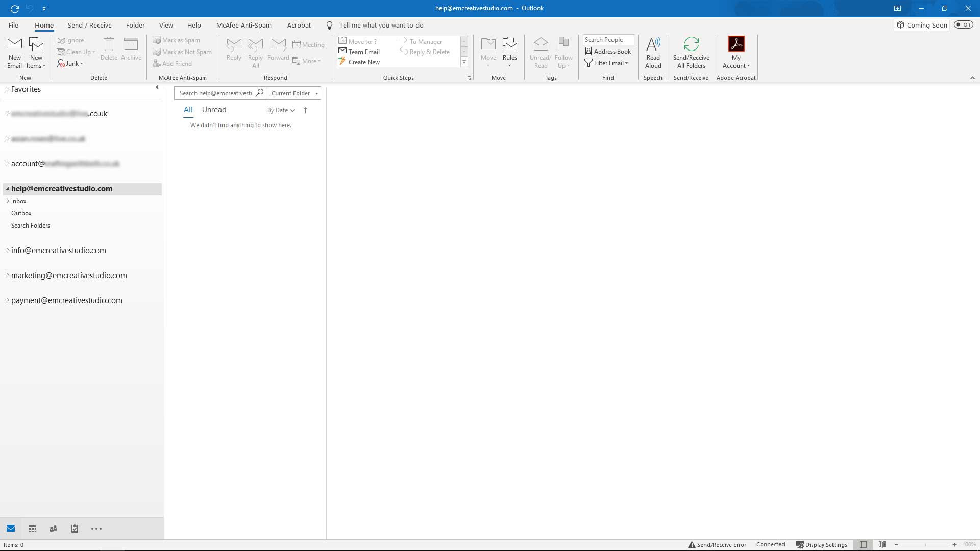Open the People view icon
Viewport: 980px width, 551px height.
point(53,529)
